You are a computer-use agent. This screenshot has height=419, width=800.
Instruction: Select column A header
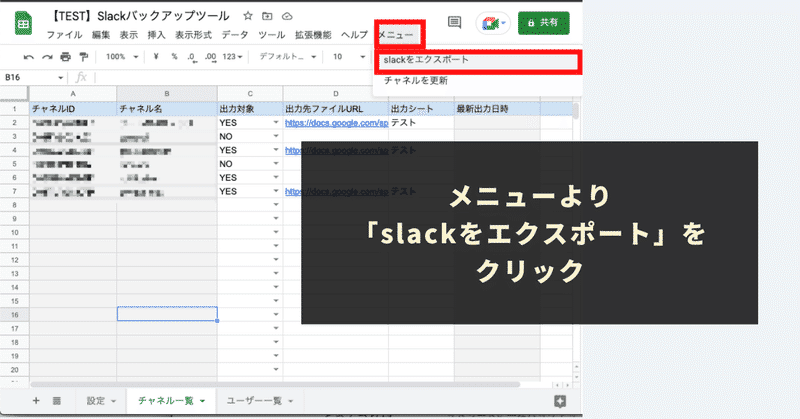click(73, 94)
